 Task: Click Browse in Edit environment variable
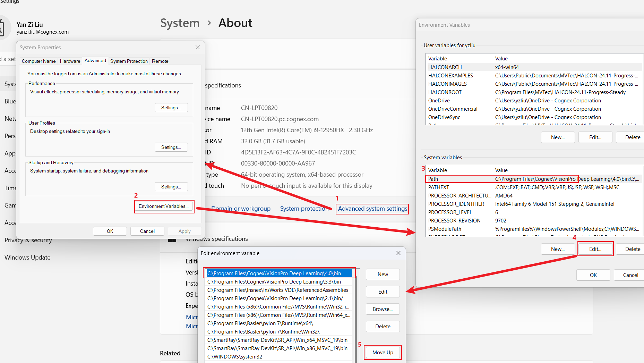(x=383, y=309)
